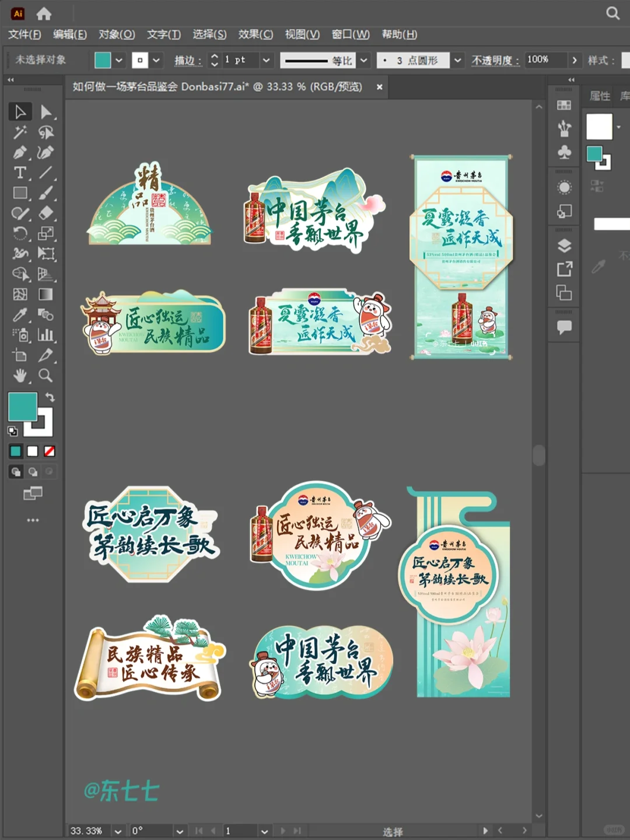Activate the Rotate tool
Viewport: 630px width, 840px height.
pyautogui.click(x=20, y=234)
